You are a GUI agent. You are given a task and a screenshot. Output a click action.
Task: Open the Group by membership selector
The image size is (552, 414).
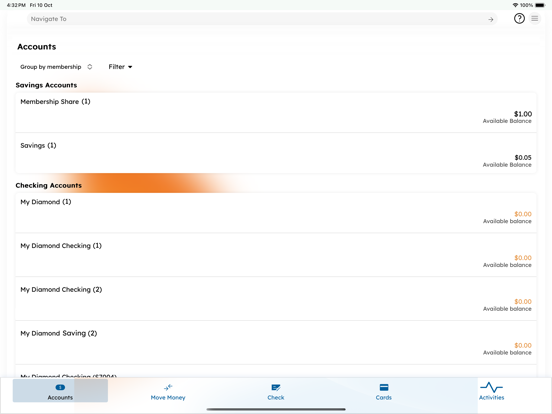click(56, 67)
